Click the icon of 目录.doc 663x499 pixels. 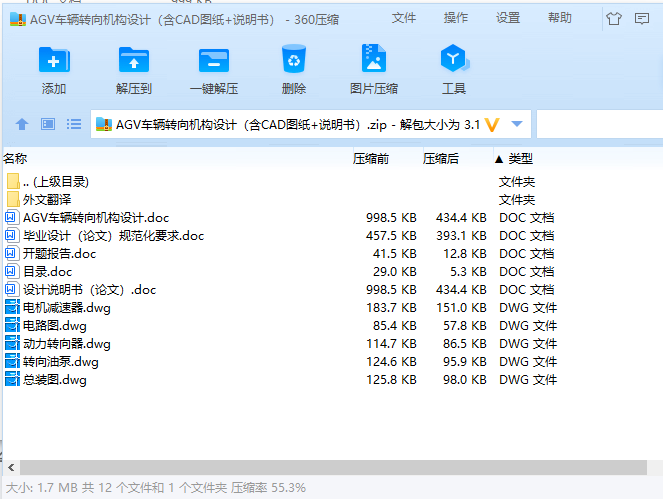11,271
